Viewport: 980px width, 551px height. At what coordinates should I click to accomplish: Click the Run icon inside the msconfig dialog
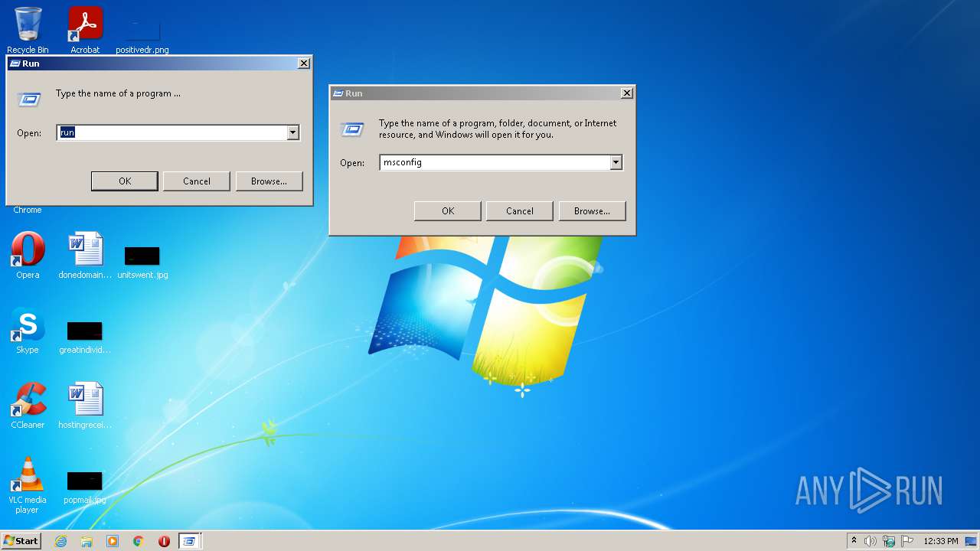point(352,129)
